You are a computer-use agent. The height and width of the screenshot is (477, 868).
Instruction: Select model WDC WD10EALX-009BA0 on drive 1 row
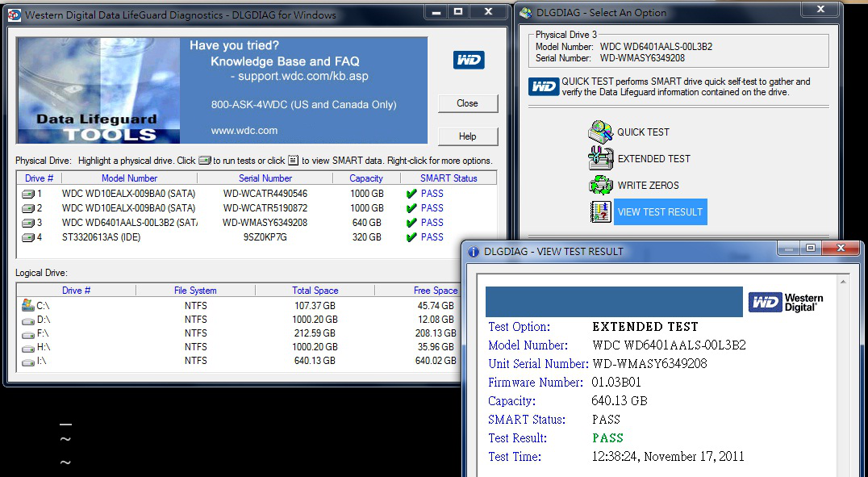(128, 194)
